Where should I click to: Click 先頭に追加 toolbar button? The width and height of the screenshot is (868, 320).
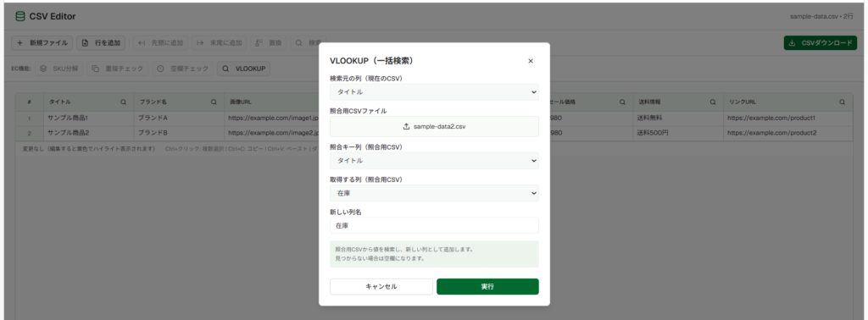pyautogui.click(x=161, y=43)
